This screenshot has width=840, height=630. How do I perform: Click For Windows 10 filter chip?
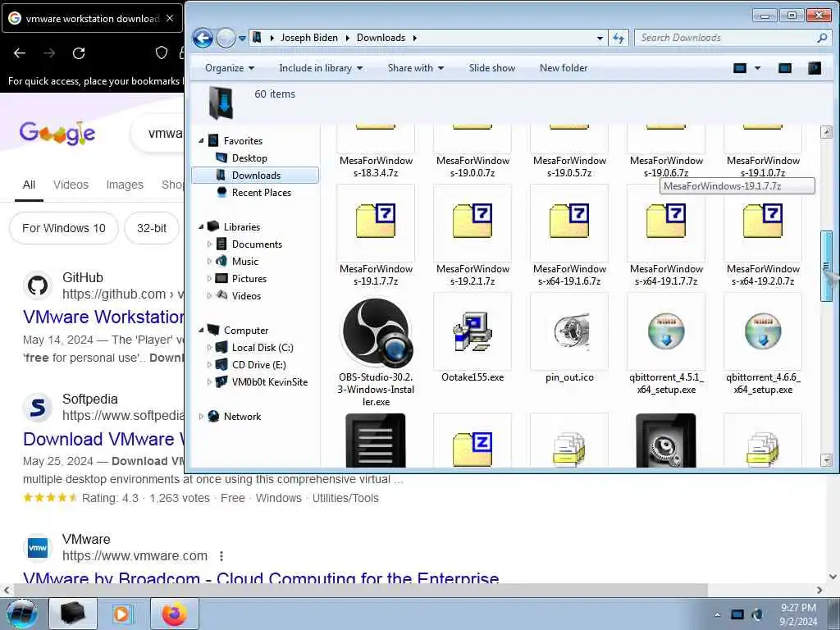pos(64,228)
